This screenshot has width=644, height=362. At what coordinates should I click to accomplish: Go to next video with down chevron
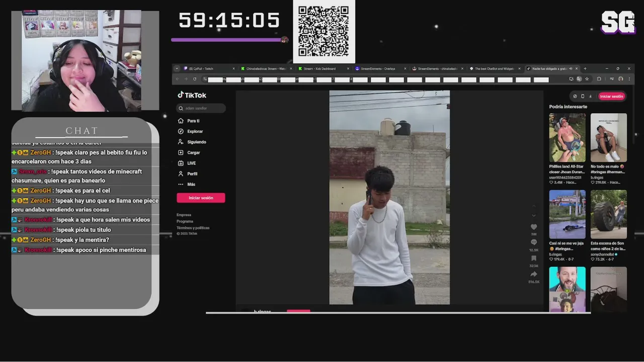pos(534,216)
